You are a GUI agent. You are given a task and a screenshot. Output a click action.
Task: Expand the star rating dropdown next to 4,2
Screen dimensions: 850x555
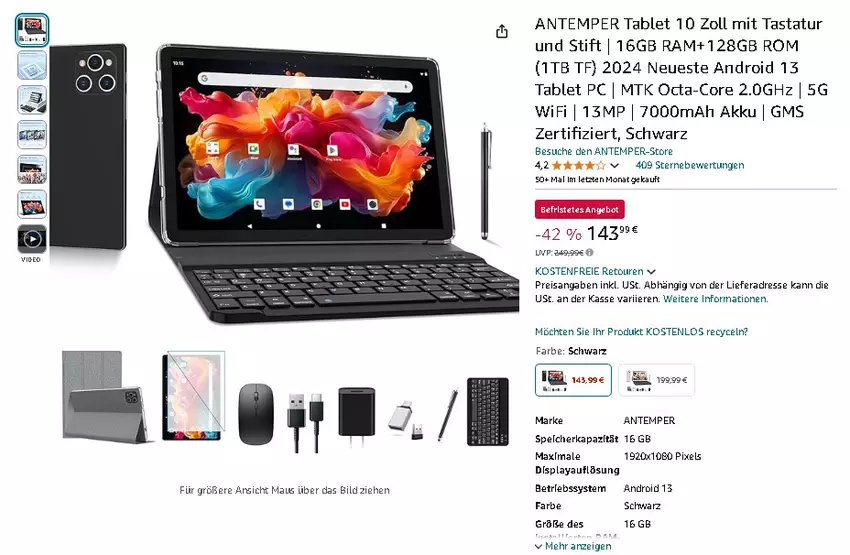(614, 166)
